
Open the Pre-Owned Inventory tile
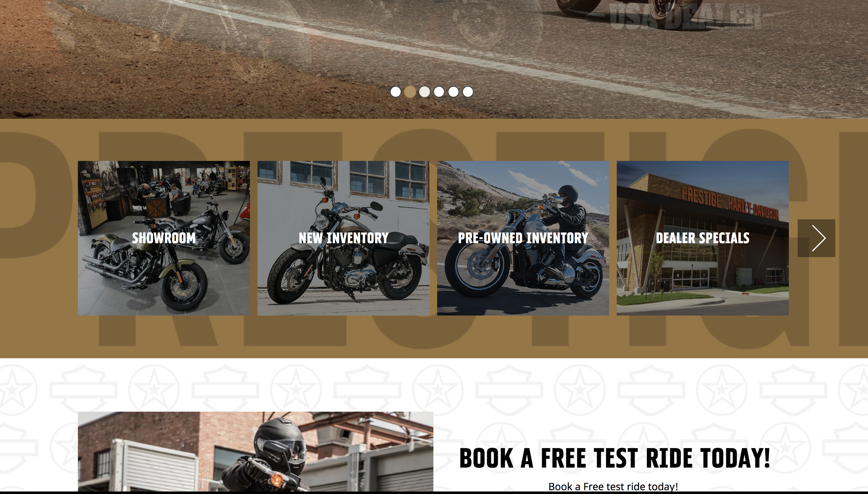coord(523,238)
